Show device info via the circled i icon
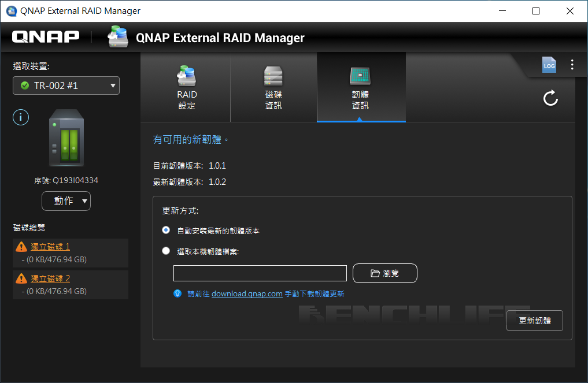This screenshot has height=383, width=588. pos(21,117)
